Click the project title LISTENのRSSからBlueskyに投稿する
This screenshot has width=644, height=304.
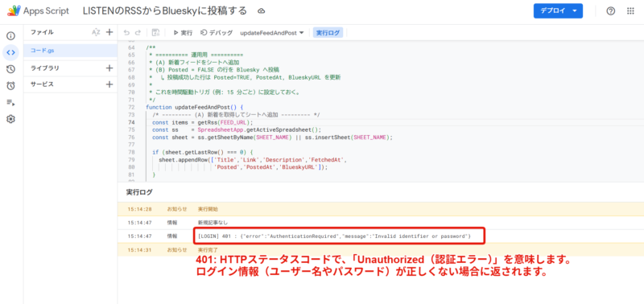pos(165,11)
